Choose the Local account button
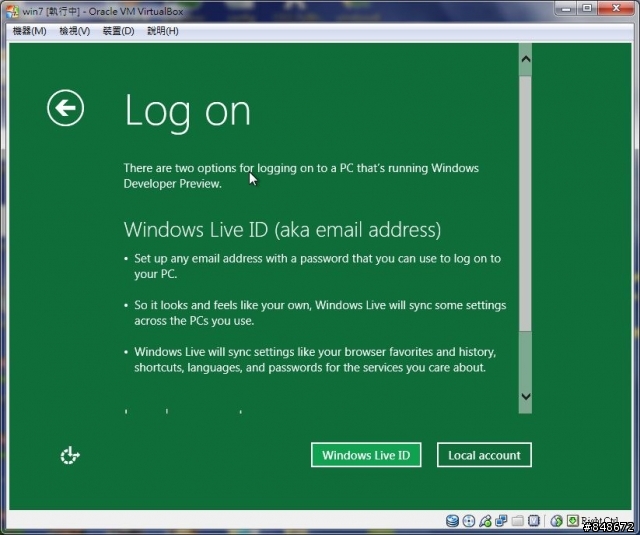 (484, 455)
